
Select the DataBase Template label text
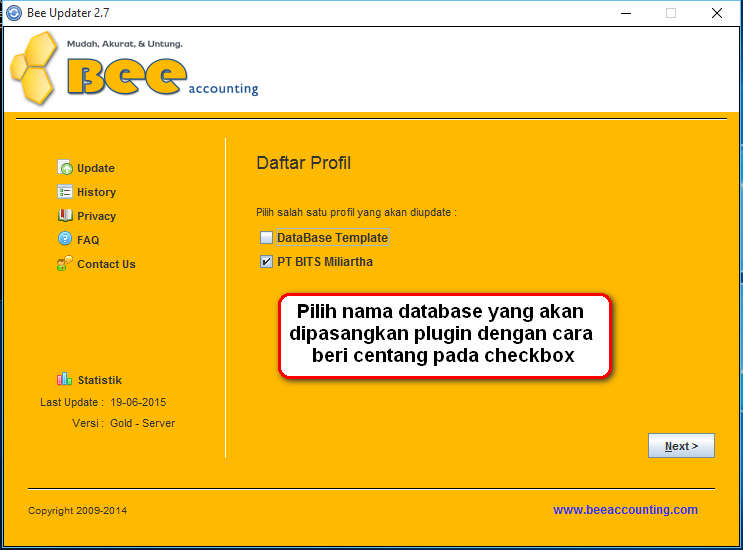click(332, 237)
